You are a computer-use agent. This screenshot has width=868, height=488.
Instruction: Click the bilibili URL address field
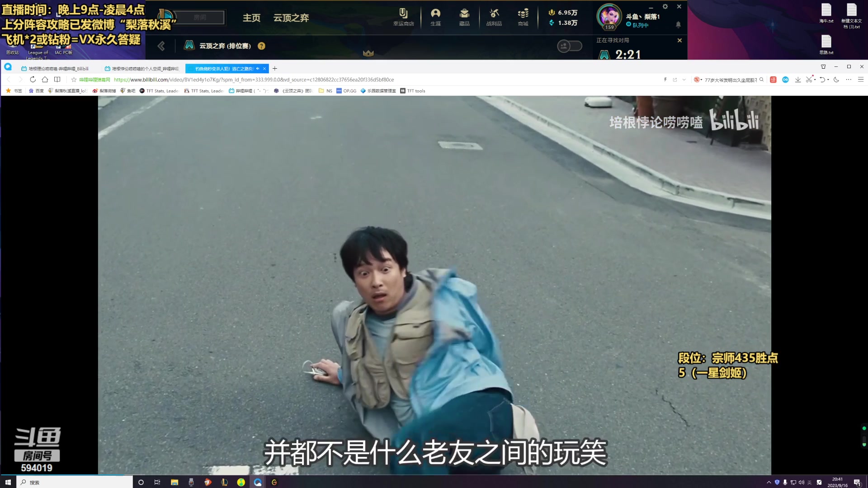[254, 80]
